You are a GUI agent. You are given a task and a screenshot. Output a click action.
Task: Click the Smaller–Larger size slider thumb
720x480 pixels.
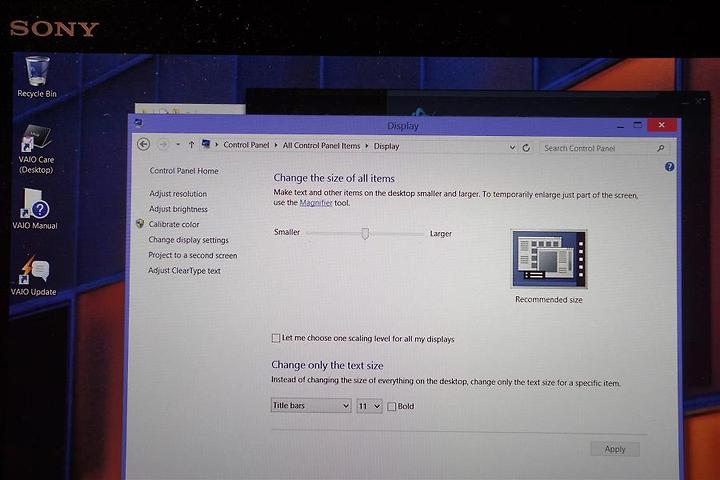[365, 233]
